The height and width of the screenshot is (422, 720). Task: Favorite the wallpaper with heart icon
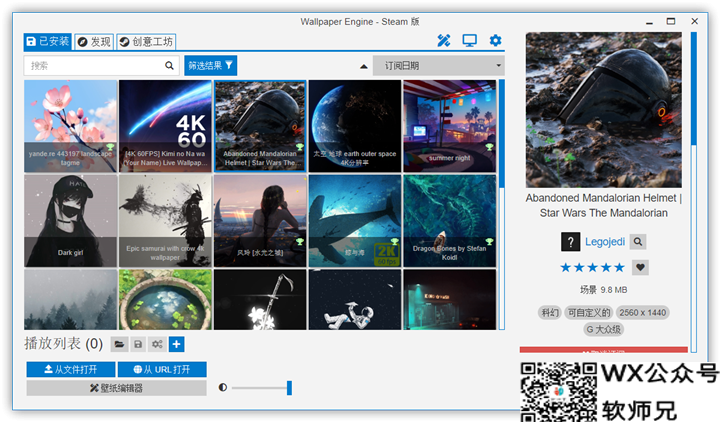(x=640, y=267)
